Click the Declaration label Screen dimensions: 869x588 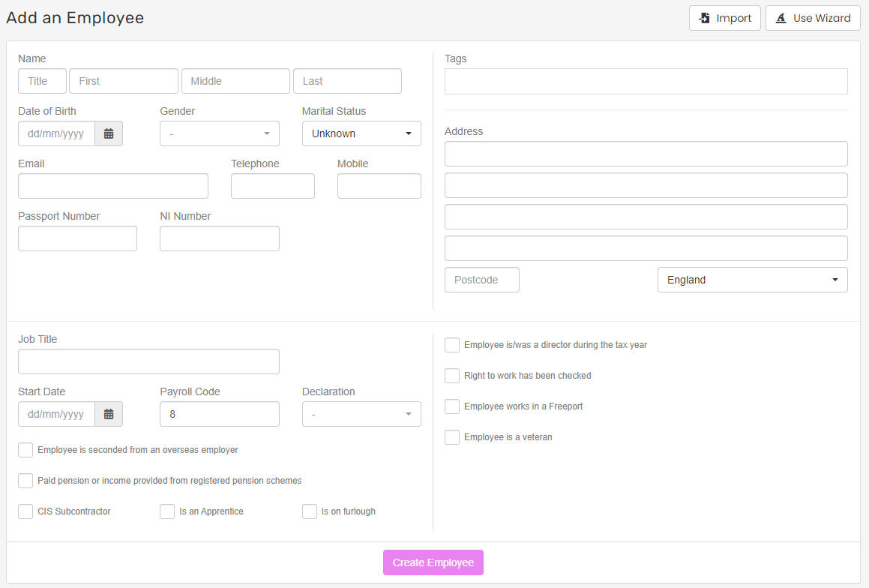(x=328, y=391)
